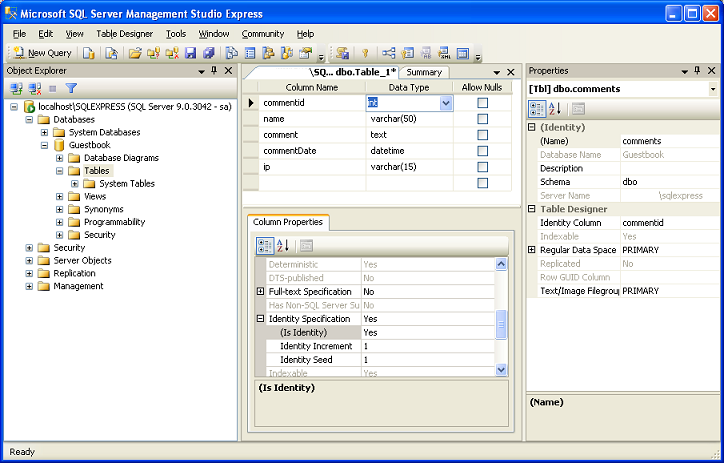Open the Table Designer menu
This screenshot has width=724, height=463.
click(124, 34)
